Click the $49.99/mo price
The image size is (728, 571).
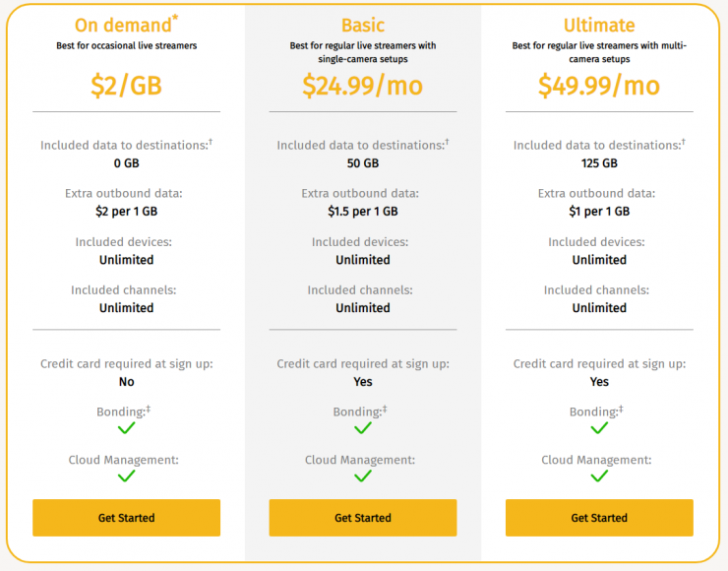point(599,86)
